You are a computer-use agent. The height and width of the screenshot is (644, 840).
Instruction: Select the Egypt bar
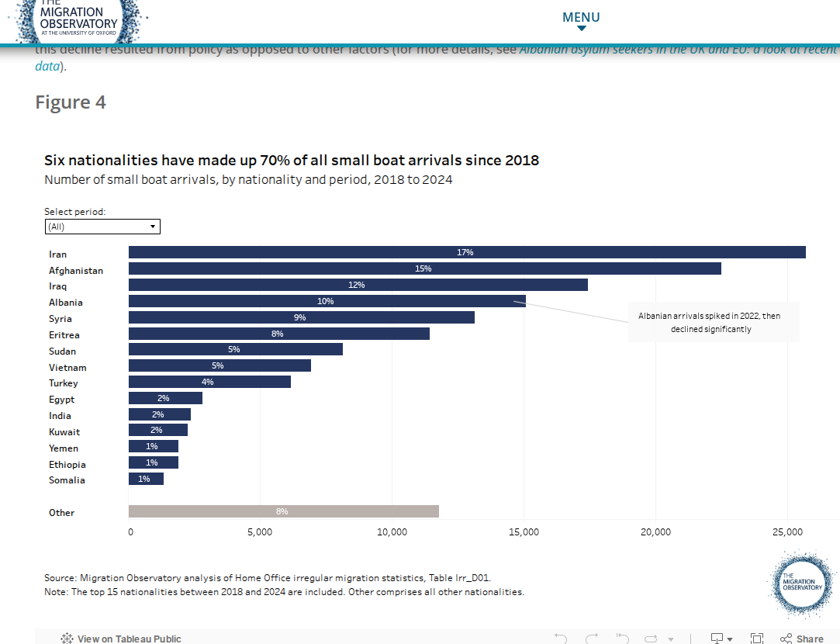[165, 398]
